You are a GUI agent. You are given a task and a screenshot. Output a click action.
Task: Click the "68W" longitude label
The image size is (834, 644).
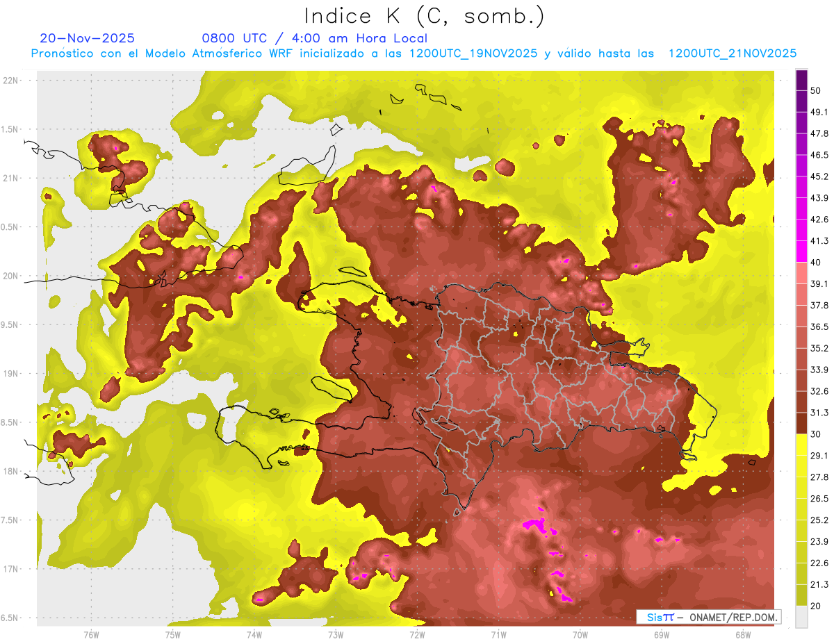[743, 634]
